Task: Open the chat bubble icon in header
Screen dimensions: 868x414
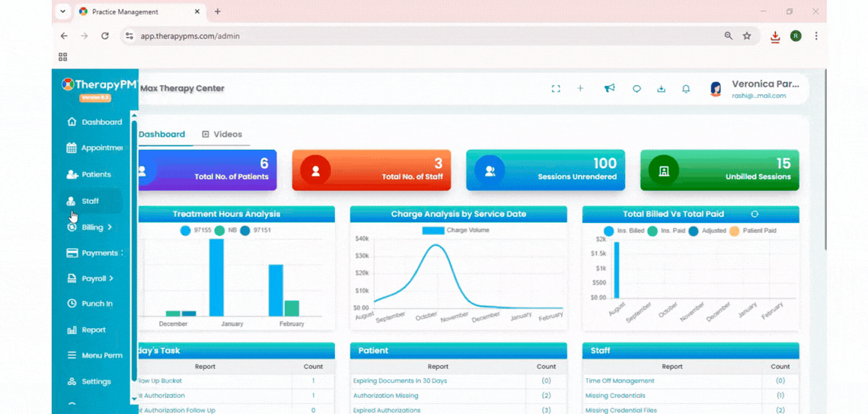Action: 637,88
